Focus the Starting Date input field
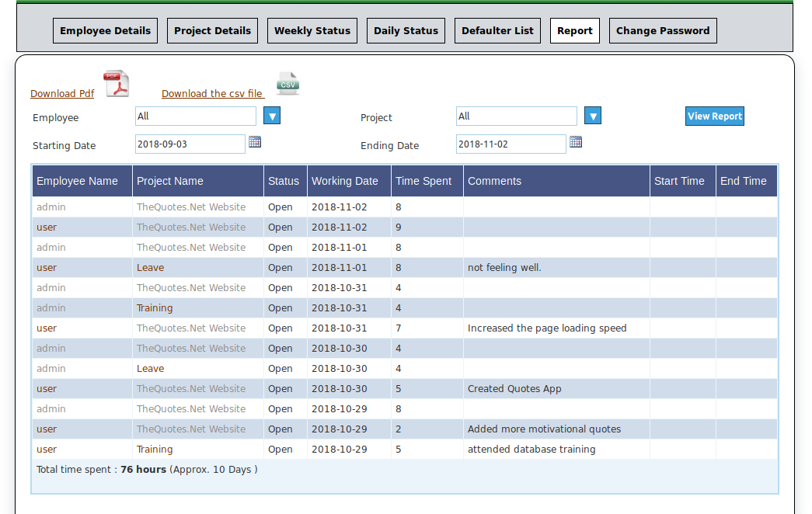 [190, 144]
